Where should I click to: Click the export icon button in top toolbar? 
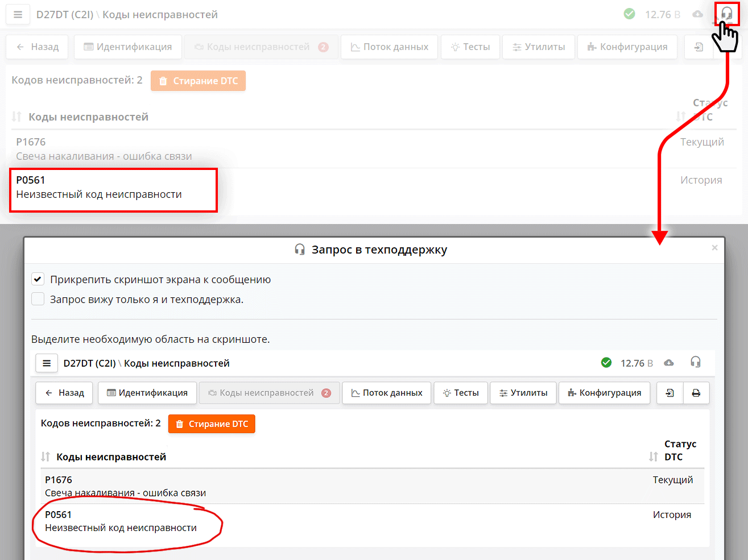tap(699, 47)
